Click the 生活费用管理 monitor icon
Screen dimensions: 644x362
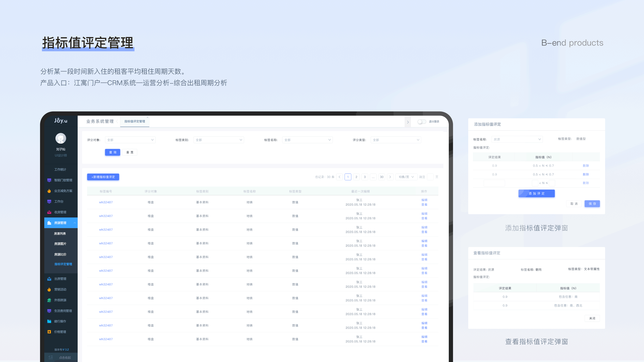49,311
